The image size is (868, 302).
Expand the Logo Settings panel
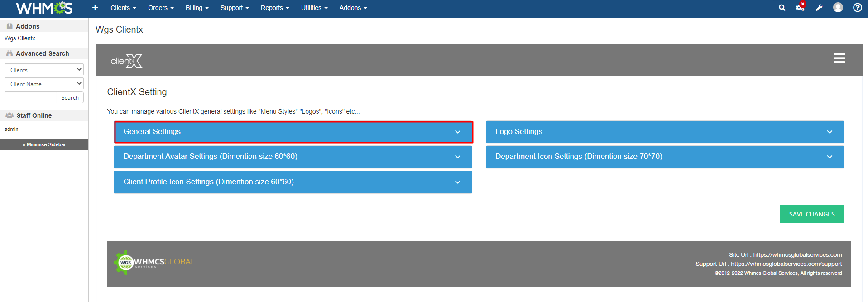665,132
